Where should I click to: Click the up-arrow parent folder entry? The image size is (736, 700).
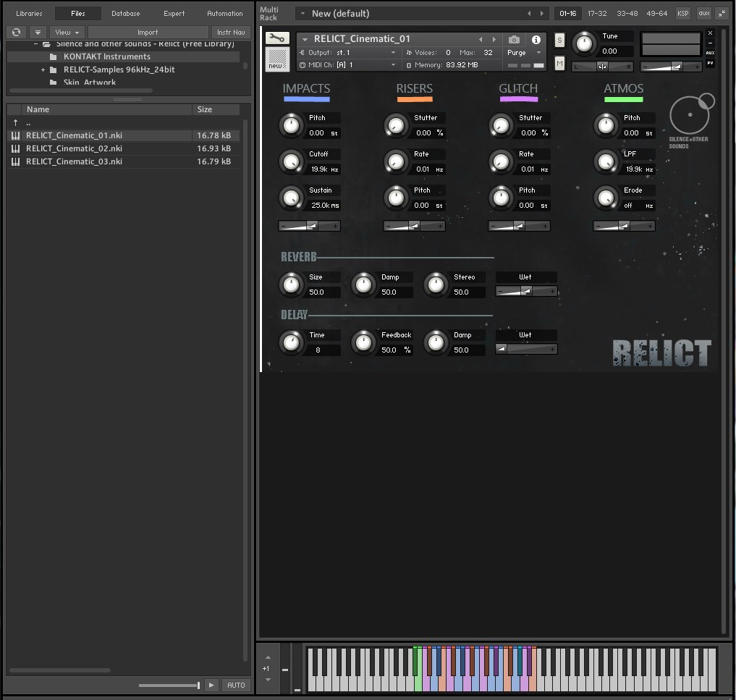pos(15,123)
